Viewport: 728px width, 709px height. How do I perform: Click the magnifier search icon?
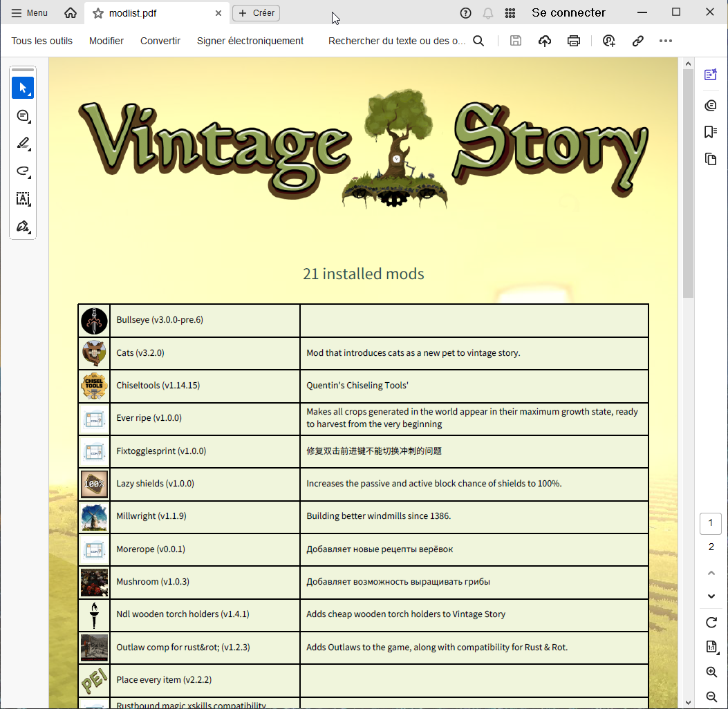[x=478, y=41]
